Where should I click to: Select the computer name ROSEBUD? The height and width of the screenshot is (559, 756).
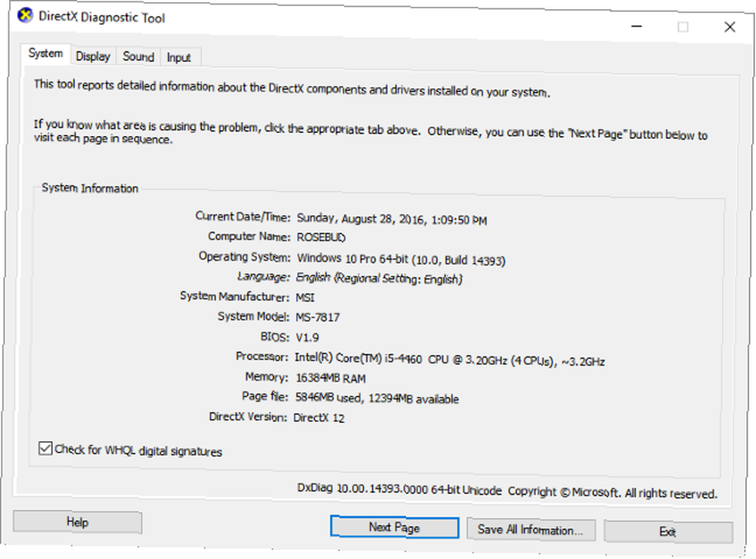tap(321, 237)
